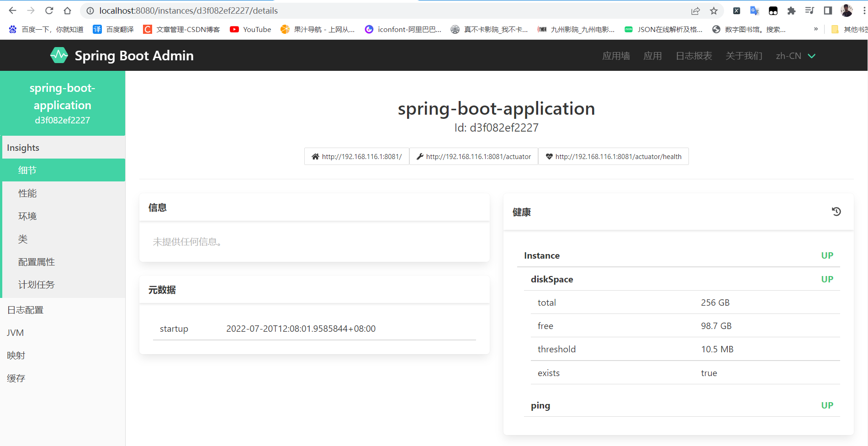Open the Google Translate extension icon
Viewport: 868px width, 446px height.
click(x=755, y=11)
